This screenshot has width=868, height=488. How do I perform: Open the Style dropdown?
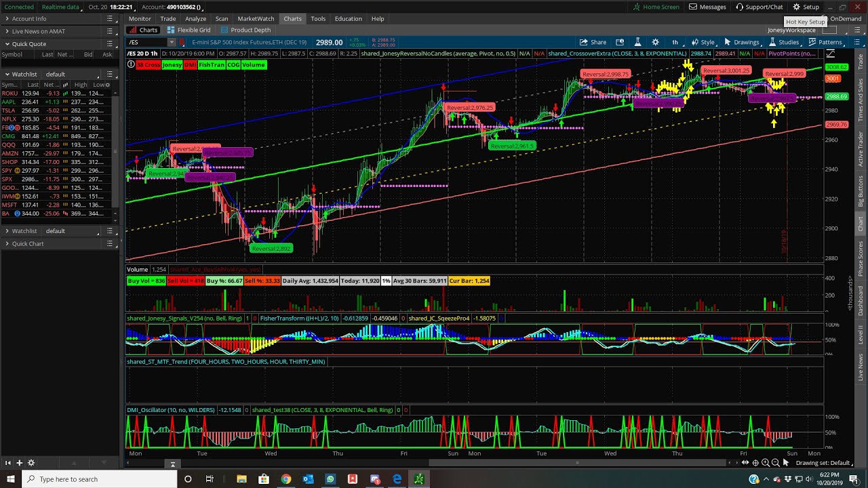703,42
